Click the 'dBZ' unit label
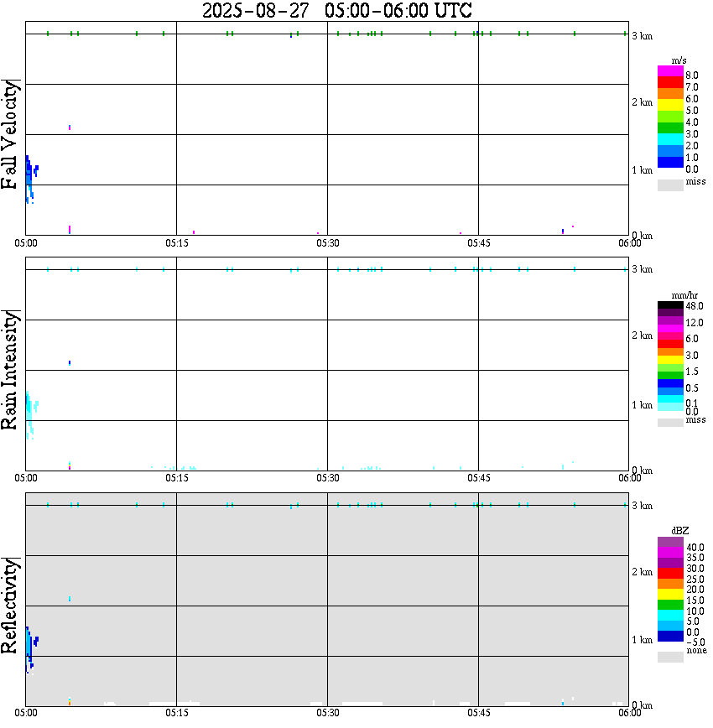The width and height of the screenshot is (713, 728). 680,530
